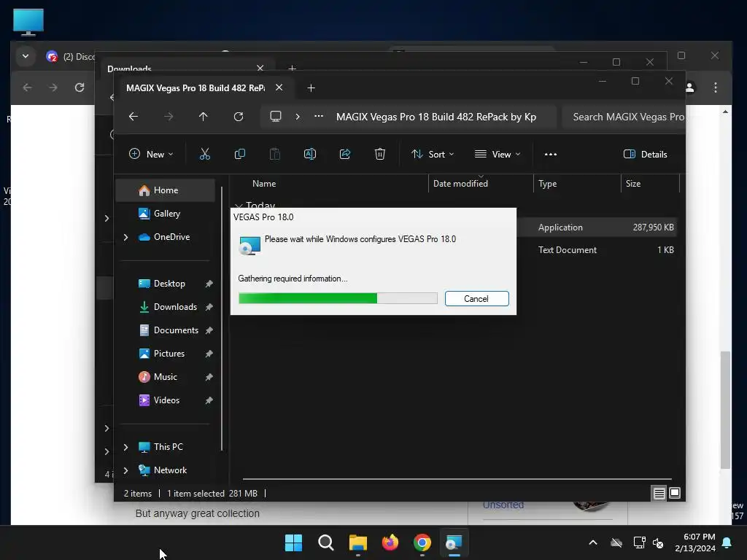This screenshot has height=560, width=747.
Task: Click the MAGIX Vegas Pro address path
Action: point(436,117)
